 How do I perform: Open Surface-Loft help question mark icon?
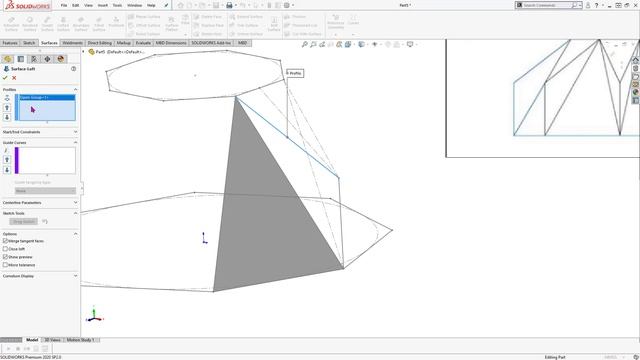(73, 69)
